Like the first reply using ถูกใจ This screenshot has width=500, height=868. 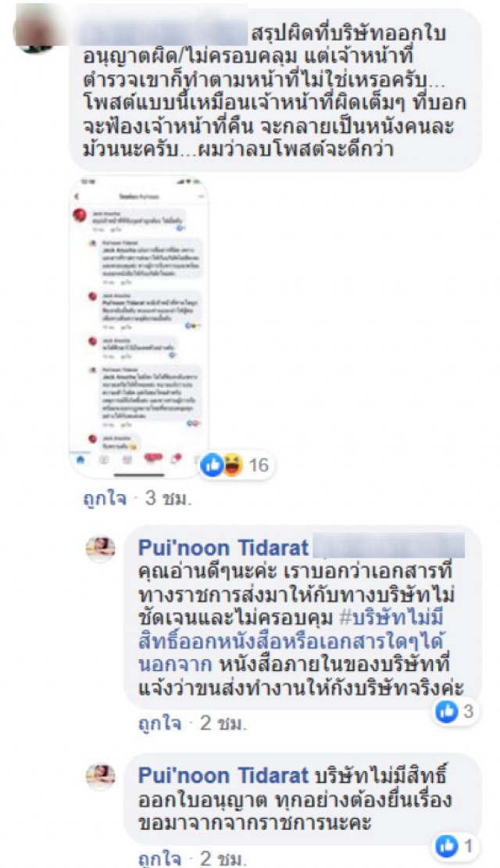[x=159, y=723]
